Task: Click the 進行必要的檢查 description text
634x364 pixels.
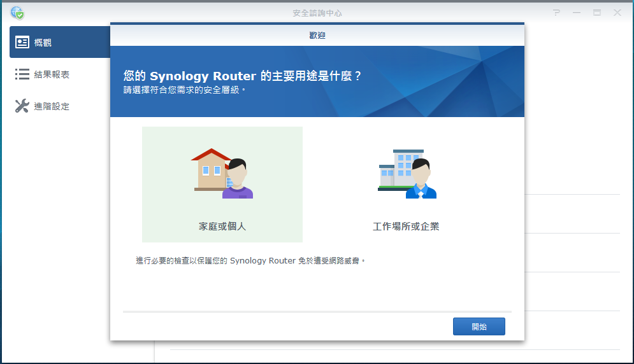Action: [250, 260]
